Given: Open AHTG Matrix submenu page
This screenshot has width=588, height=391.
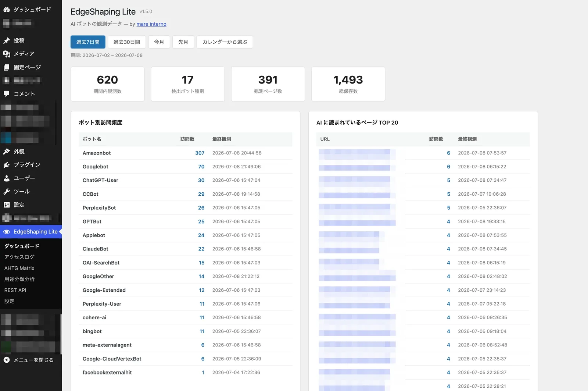Looking at the screenshot, I should 19,268.
